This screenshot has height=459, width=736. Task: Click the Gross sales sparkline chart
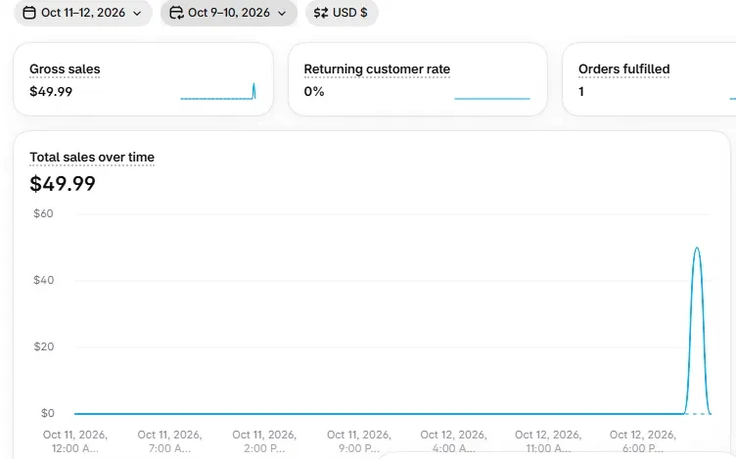click(218, 91)
